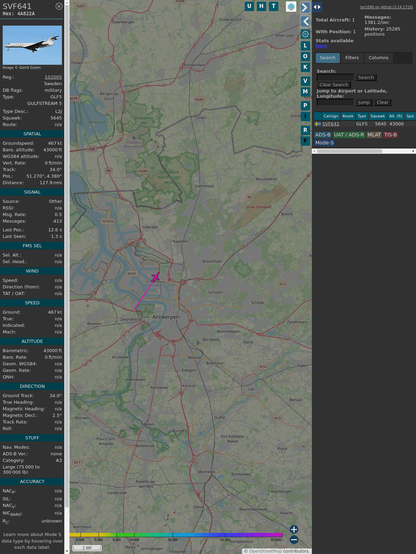This screenshot has width=416, height=554.
Task: Click the ADS-B source legend label
Action: coord(323,135)
